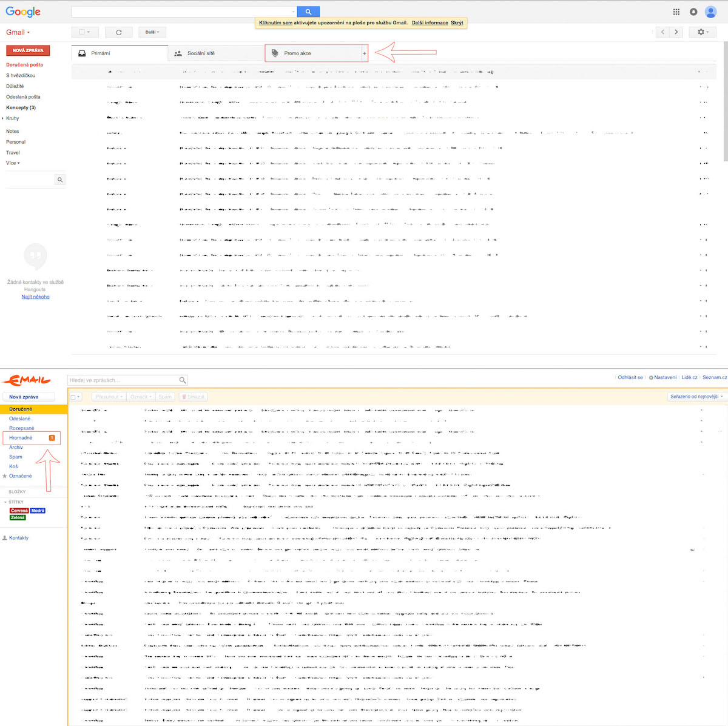This screenshot has height=726, width=728.
Task: Click the Spam toolbar button in Seznam
Action: pyautogui.click(x=165, y=397)
